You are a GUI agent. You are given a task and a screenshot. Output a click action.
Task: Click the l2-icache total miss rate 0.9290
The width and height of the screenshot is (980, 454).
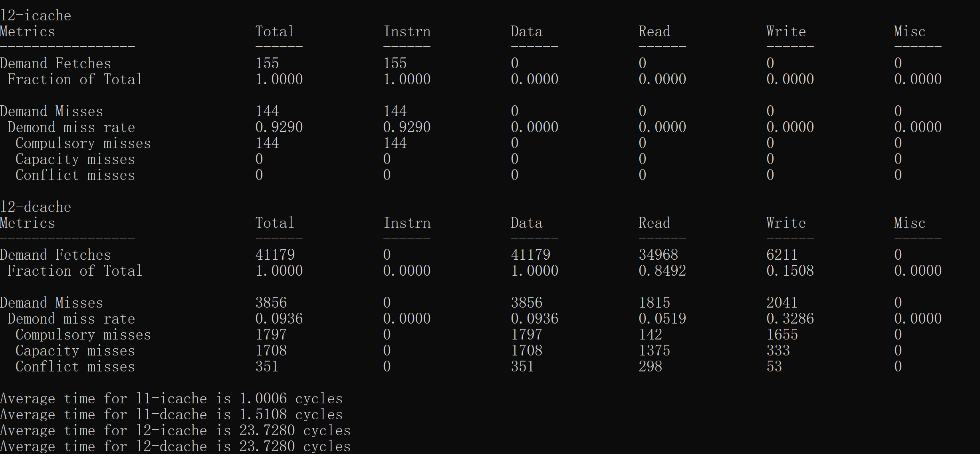(279, 127)
